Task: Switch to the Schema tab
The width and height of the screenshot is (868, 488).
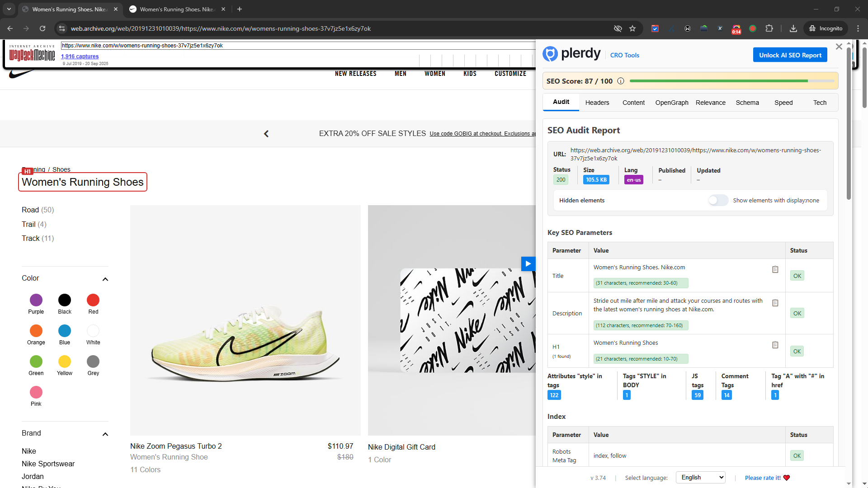Action: tap(747, 103)
